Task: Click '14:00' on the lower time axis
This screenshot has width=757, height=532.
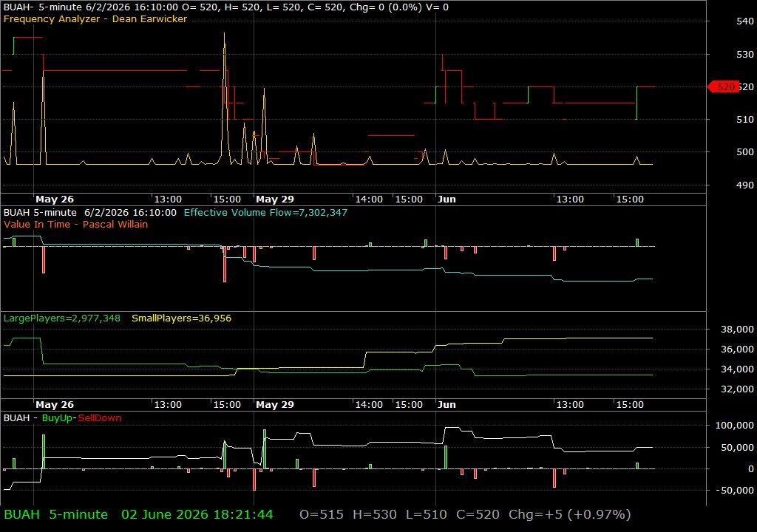Action: pos(369,405)
